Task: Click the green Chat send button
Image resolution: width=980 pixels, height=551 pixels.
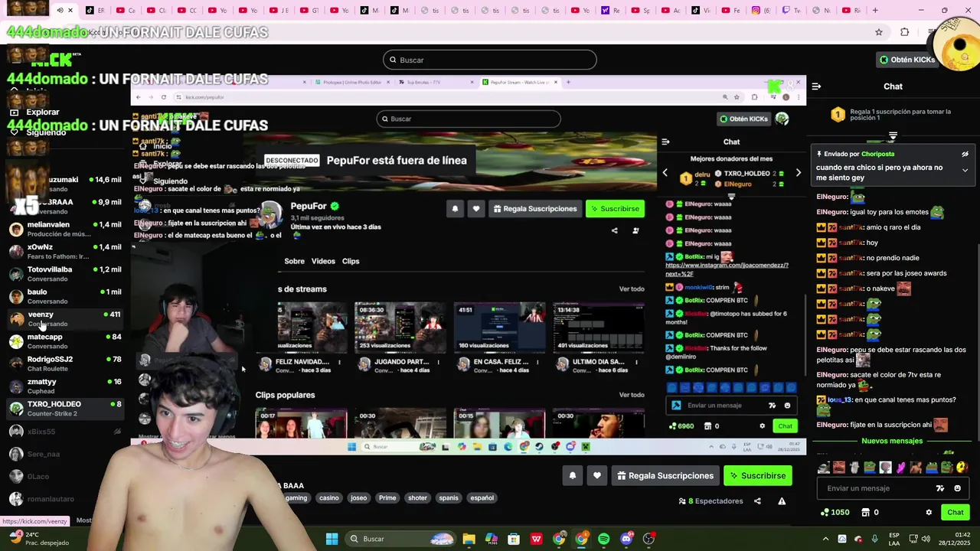Action: (x=955, y=513)
